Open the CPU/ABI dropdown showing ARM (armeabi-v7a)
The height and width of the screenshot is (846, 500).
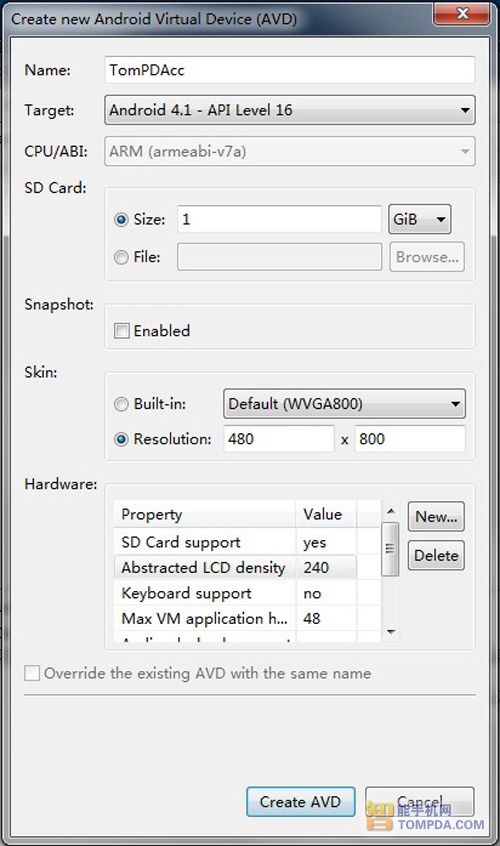point(290,151)
